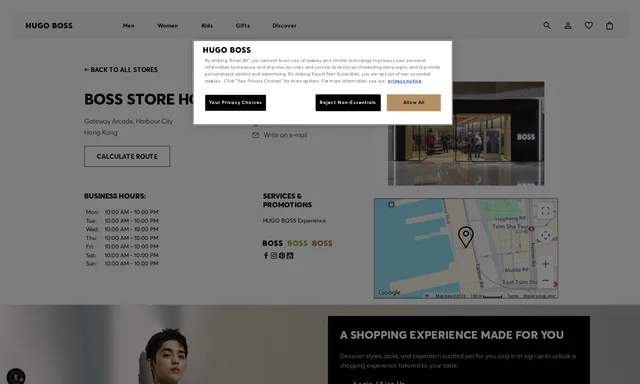Viewport: 640px width, 384px height.
Task: Click the black BOSS brand logo
Action: (x=273, y=243)
